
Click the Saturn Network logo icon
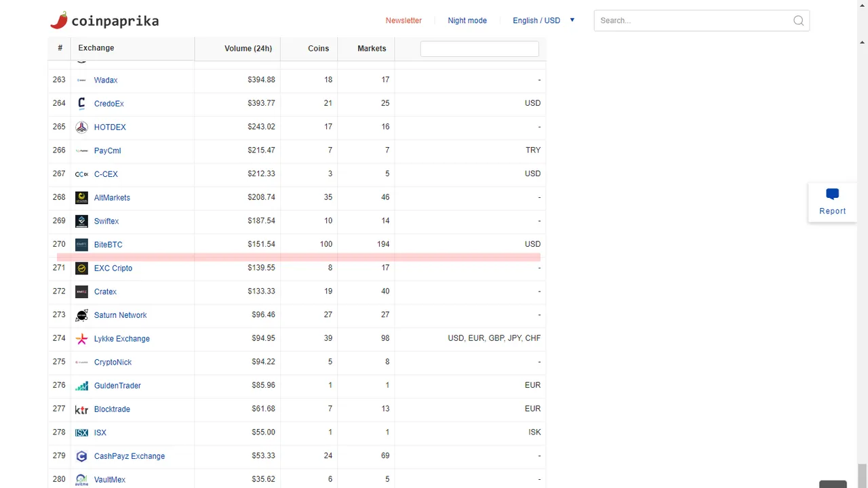(x=81, y=315)
